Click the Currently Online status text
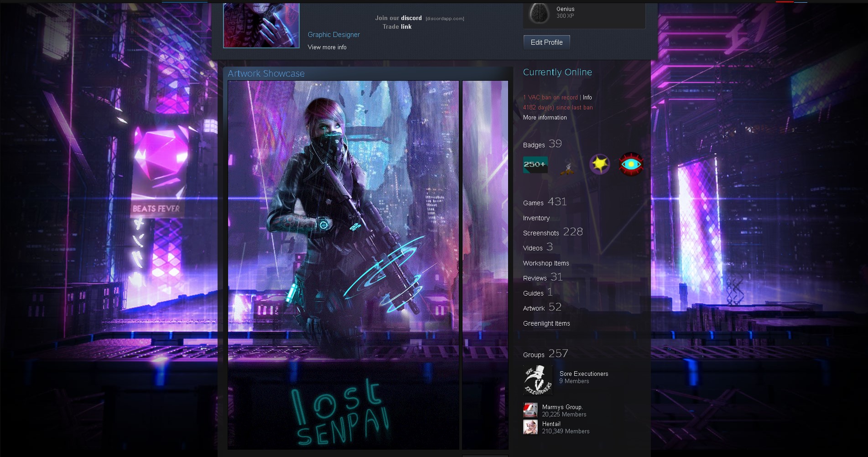 click(x=557, y=72)
